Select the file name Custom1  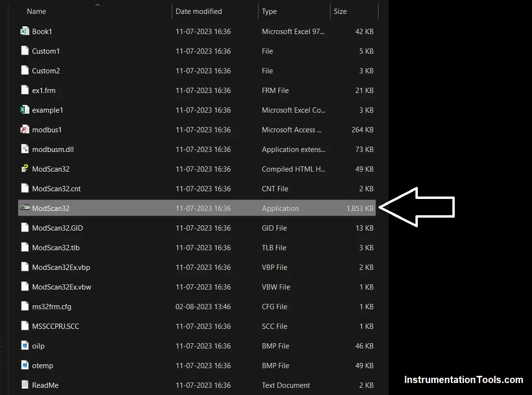click(x=46, y=51)
